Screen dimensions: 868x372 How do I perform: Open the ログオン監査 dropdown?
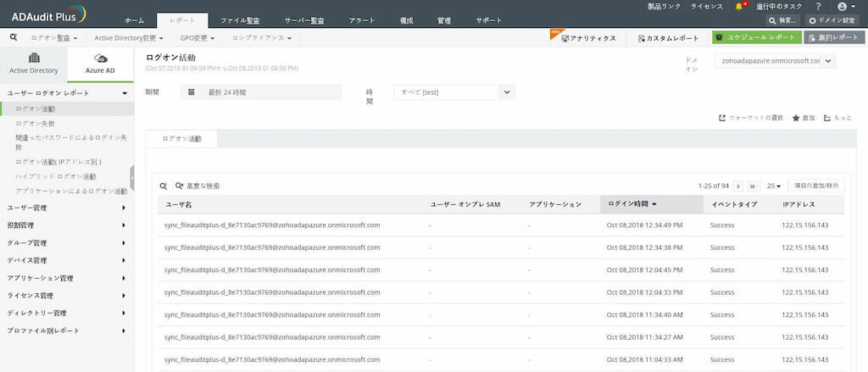click(x=53, y=38)
